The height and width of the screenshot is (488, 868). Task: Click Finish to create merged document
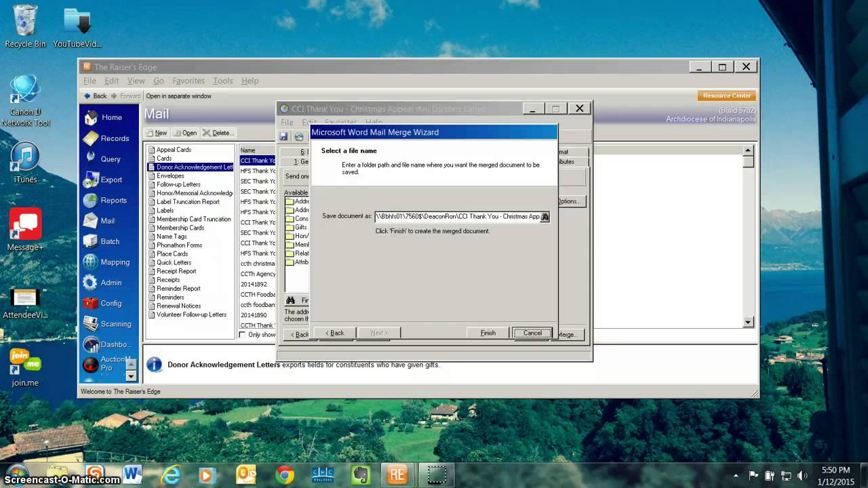488,333
